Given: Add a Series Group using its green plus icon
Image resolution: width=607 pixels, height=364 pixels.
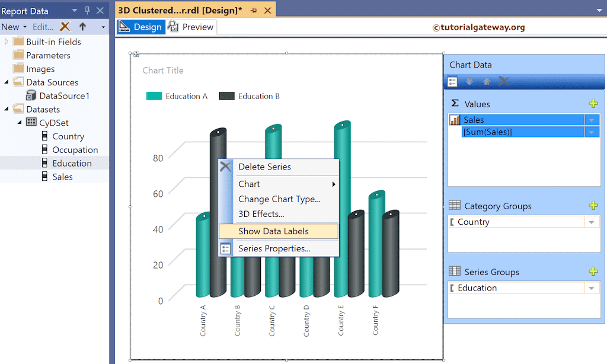Looking at the screenshot, I should tap(593, 272).
